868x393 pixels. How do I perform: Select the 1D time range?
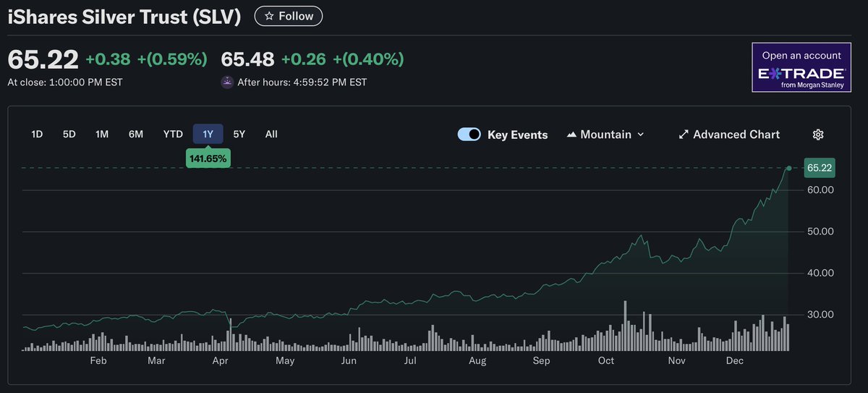point(37,134)
